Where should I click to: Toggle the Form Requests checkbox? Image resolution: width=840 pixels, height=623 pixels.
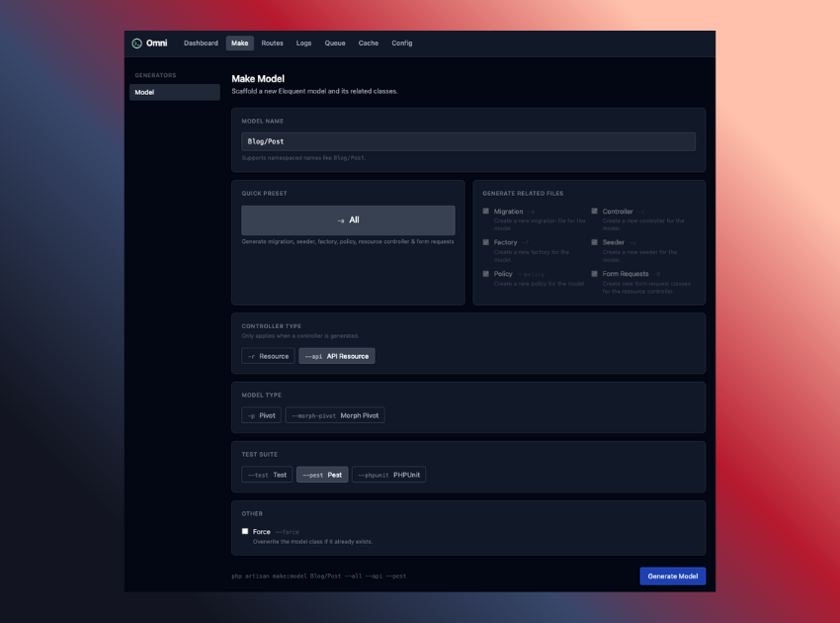point(594,274)
